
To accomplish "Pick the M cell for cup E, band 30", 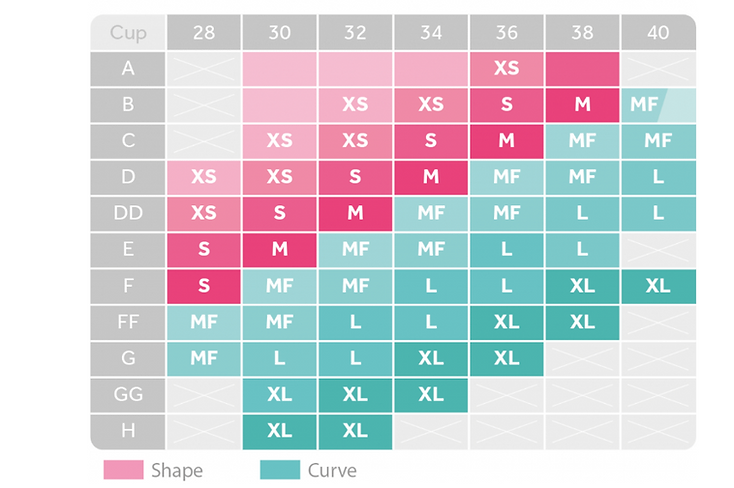I will coord(280,249).
